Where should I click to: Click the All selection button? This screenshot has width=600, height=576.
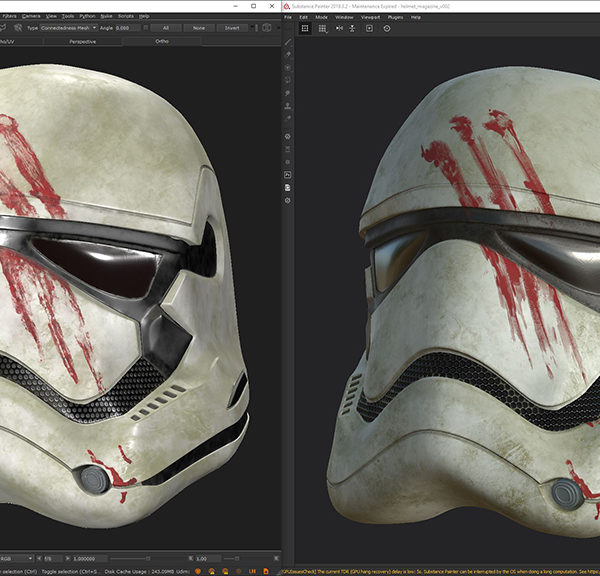(x=166, y=28)
